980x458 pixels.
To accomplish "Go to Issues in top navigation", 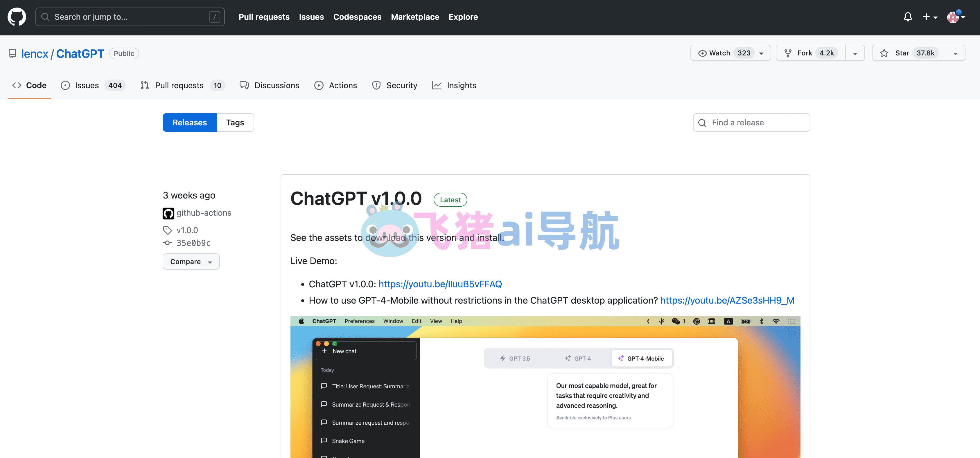I will click(x=311, y=17).
